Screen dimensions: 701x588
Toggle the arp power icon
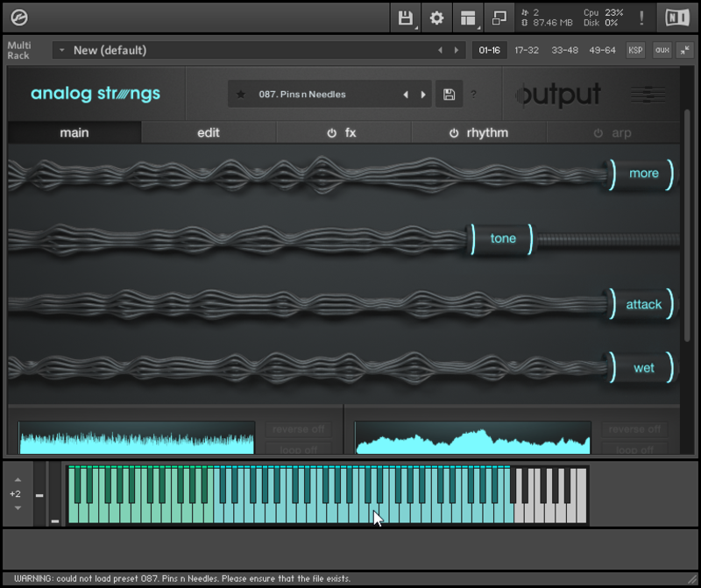pos(598,133)
